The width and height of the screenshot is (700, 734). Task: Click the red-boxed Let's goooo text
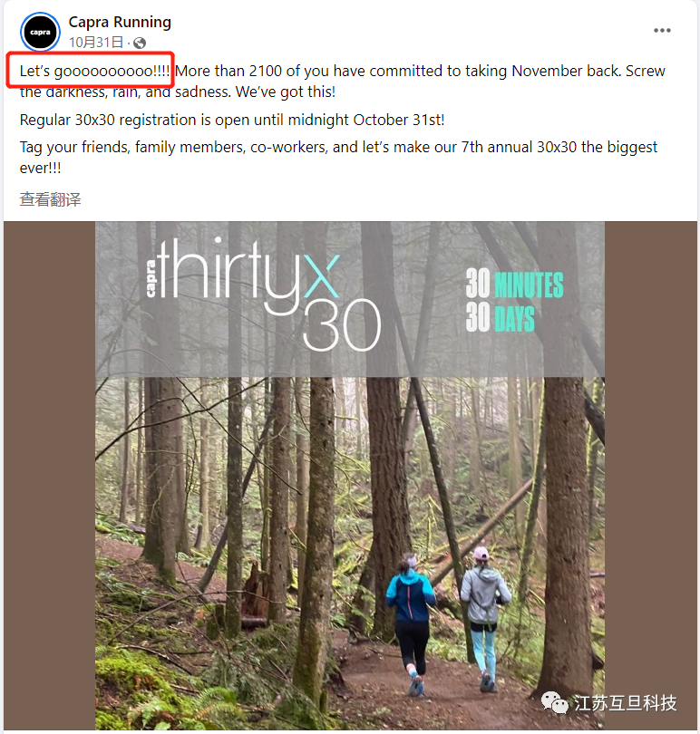(x=94, y=72)
